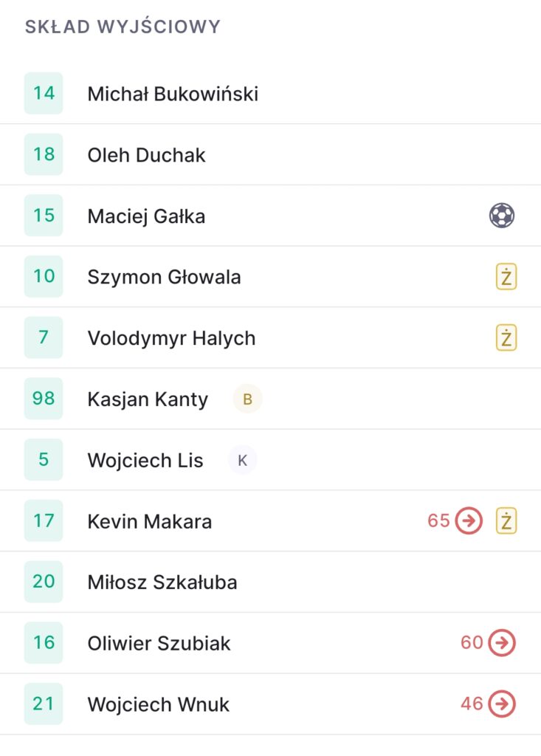Click Kevin Makara's yellow card icon
Viewport: 541px width, 756px height.
[x=506, y=521]
